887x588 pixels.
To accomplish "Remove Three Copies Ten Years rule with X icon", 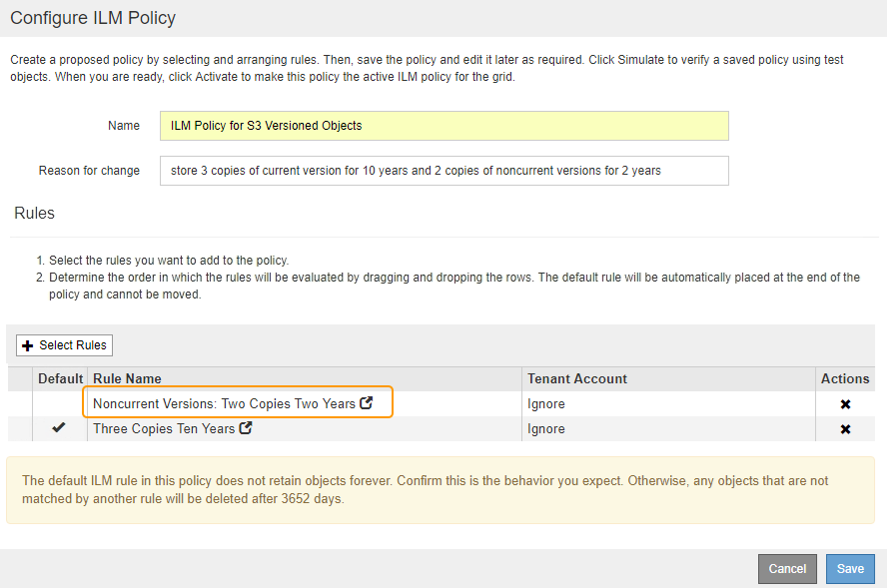I will click(x=845, y=429).
